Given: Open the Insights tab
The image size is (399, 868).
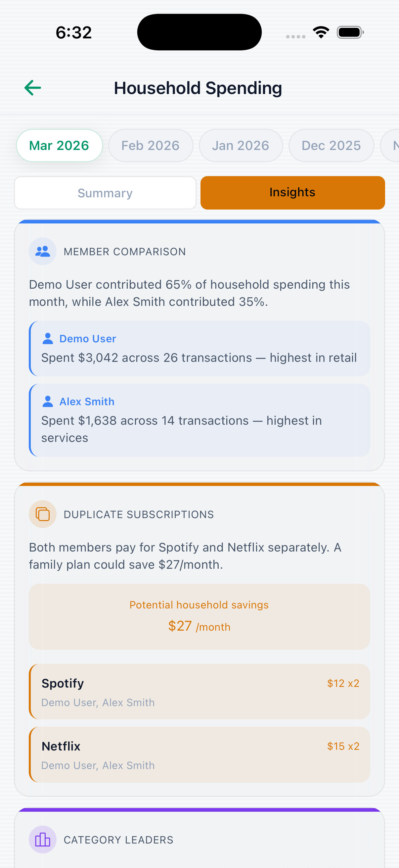Looking at the screenshot, I should click(x=292, y=193).
